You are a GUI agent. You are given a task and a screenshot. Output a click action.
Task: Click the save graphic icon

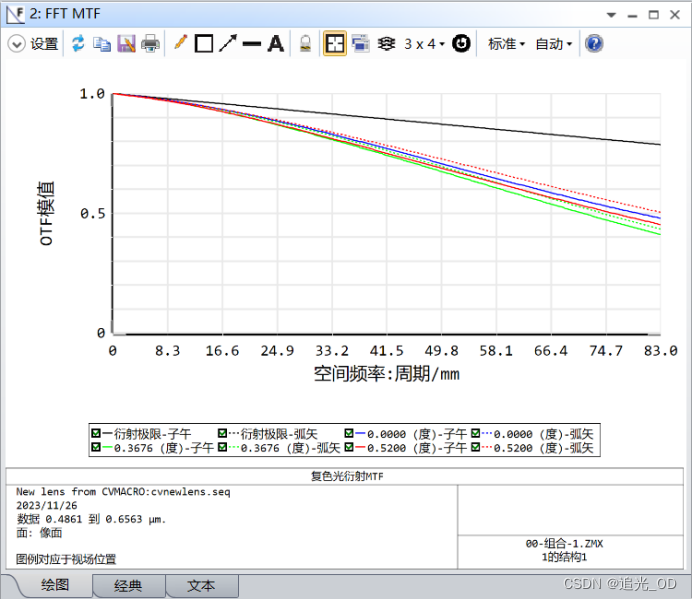click(126, 44)
